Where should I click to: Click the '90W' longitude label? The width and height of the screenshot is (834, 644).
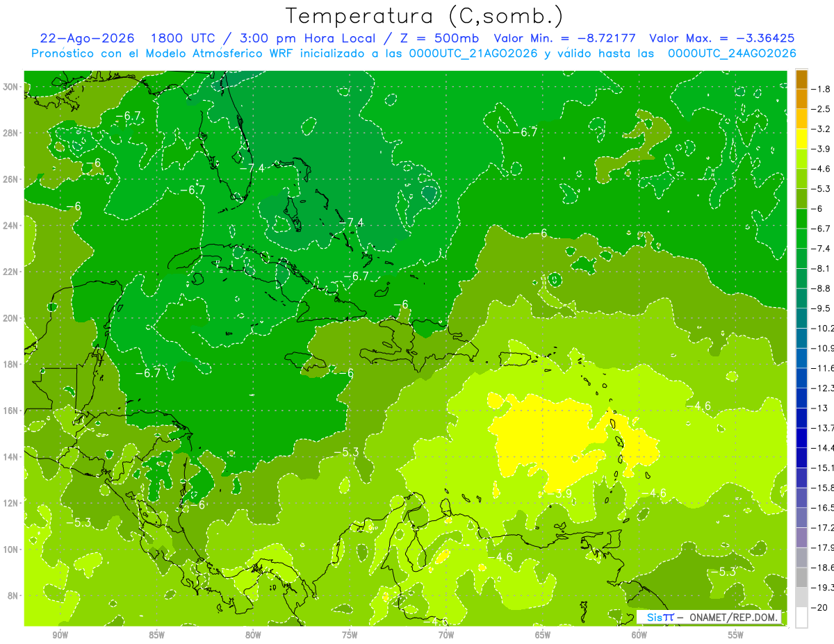click(x=60, y=635)
